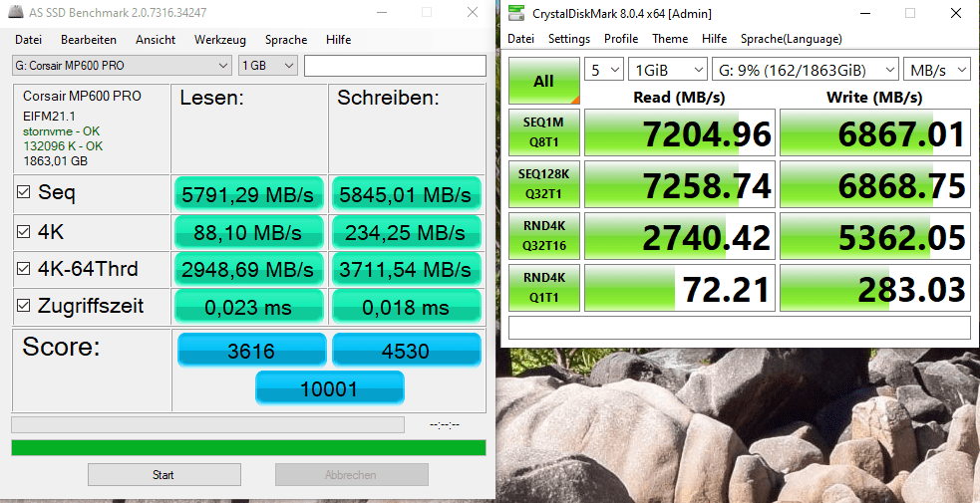Click the 132096 K - OK alignment text
Image resolution: width=980 pixels, height=503 pixels.
click(x=63, y=146)
